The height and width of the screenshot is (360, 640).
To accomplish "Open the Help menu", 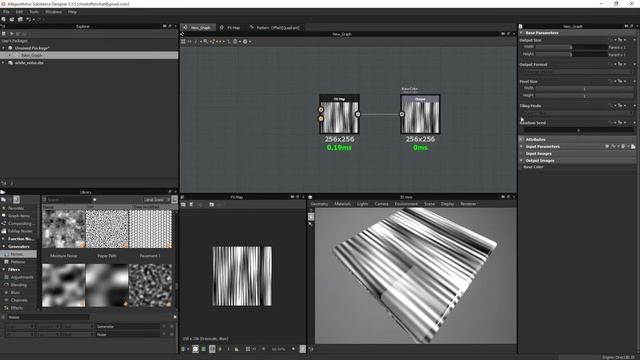I will (x=72, y=12).
